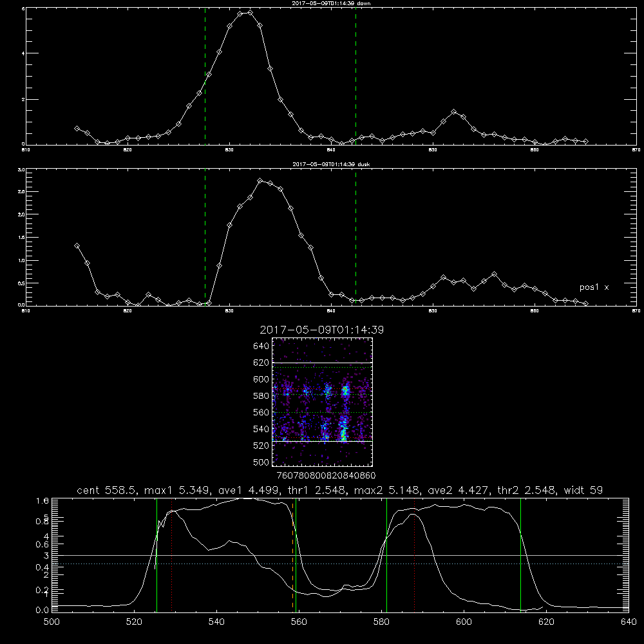Click the orange dashed center line in bottom plot
This screenshot has width=644, height=644.
click(x=293, y=554)
